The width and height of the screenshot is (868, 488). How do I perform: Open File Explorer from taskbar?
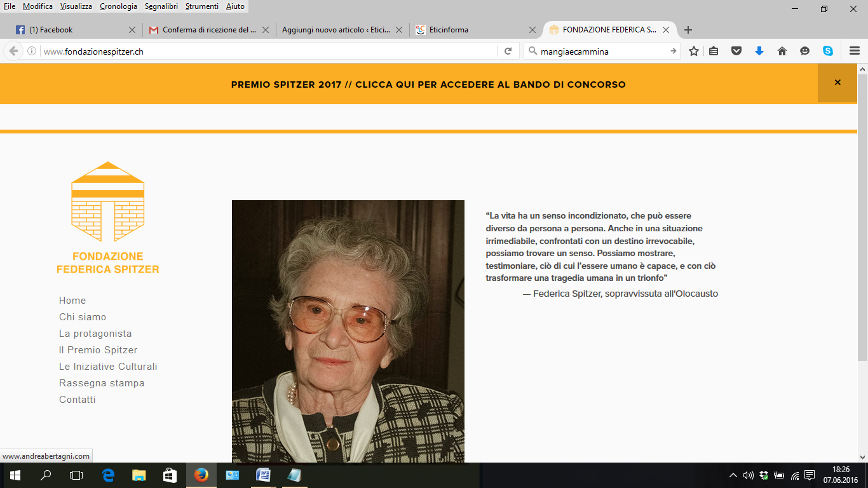[x=139, y=475]
